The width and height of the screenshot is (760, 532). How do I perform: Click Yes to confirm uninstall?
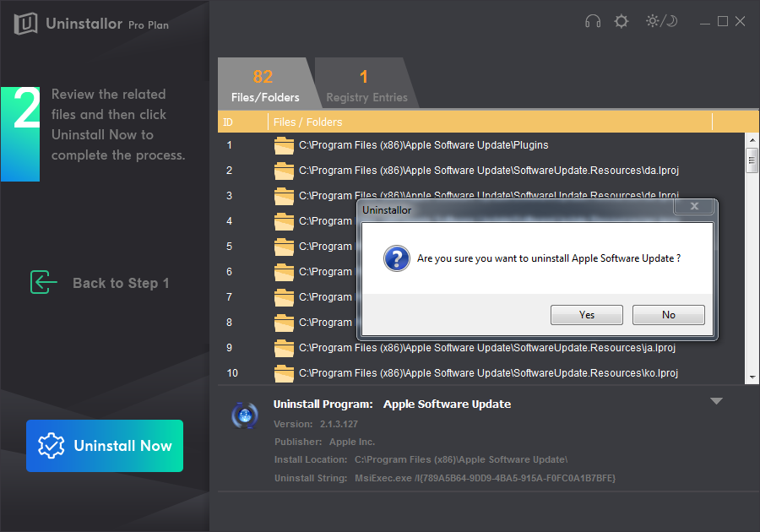[x=587, y=315]
